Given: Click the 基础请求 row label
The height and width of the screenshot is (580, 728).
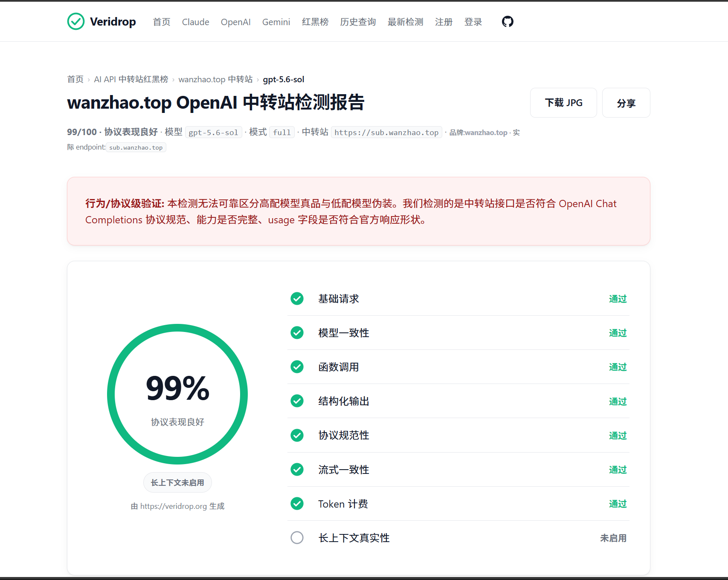Looking at the screenshot, I should (339, 299).
